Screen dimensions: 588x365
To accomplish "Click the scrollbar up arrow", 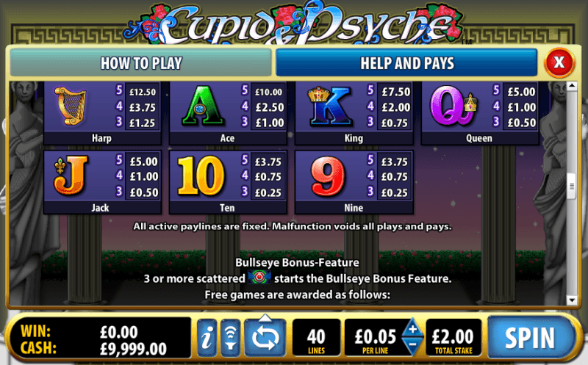I will [x=572, y=86].
